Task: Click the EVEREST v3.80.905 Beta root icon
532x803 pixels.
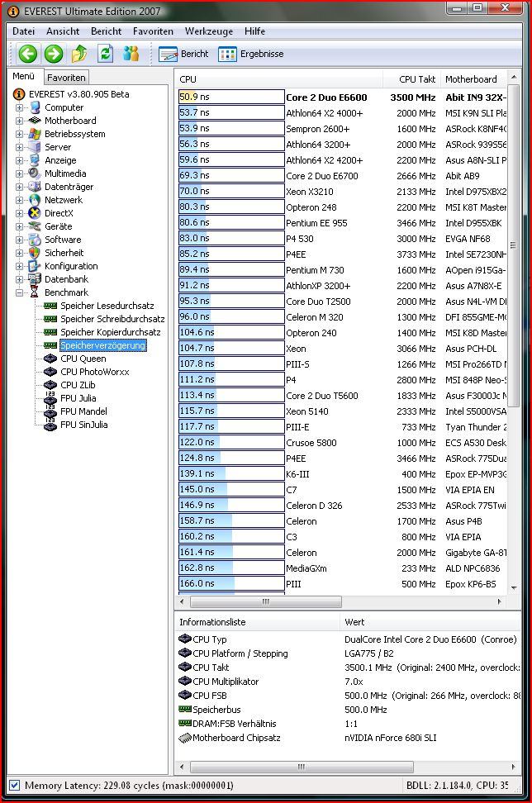Action: (19, 94)
